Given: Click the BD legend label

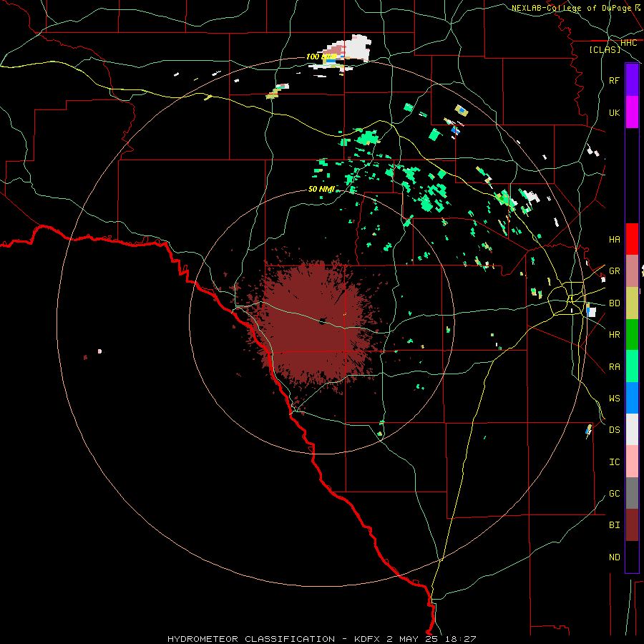Looking at the screenshot, I should pyautogui.click(x=614, y=303).
